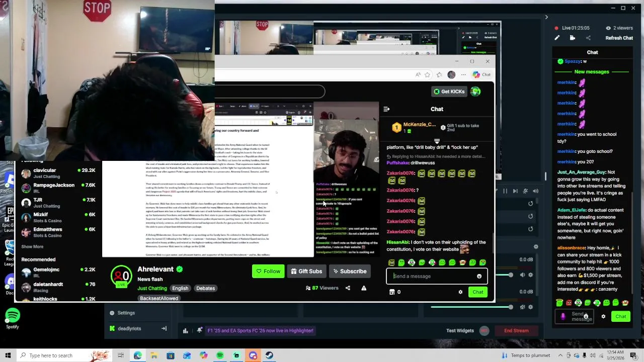The image size is (644, 362).
Task: Click browser read aloud icon
Action: 418,75
